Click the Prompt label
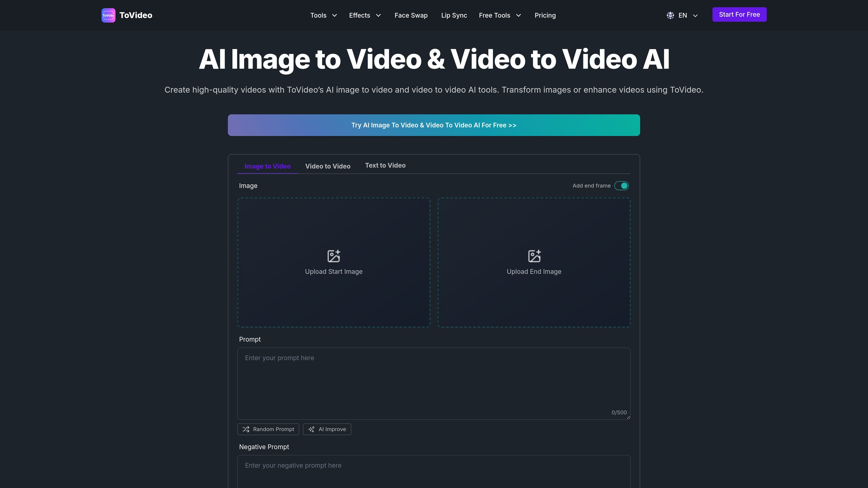The height and width of the screenshot is (488, 868). 250,340
